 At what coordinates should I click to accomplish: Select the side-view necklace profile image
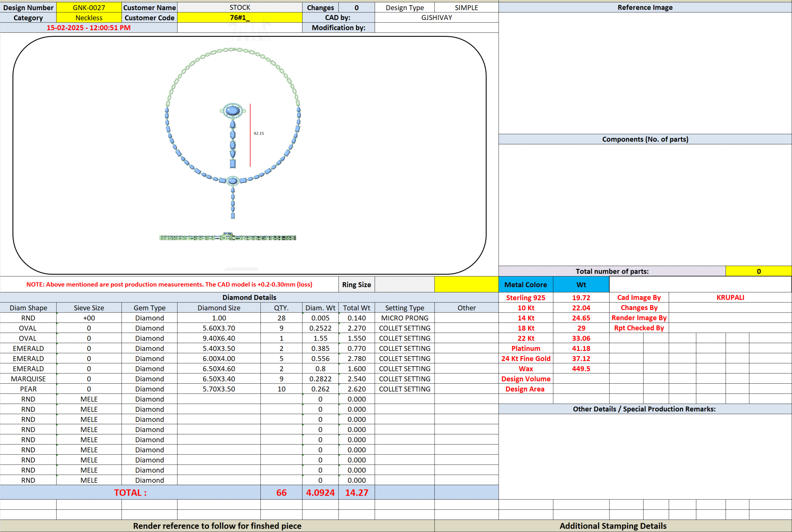(x=228, y=237)
